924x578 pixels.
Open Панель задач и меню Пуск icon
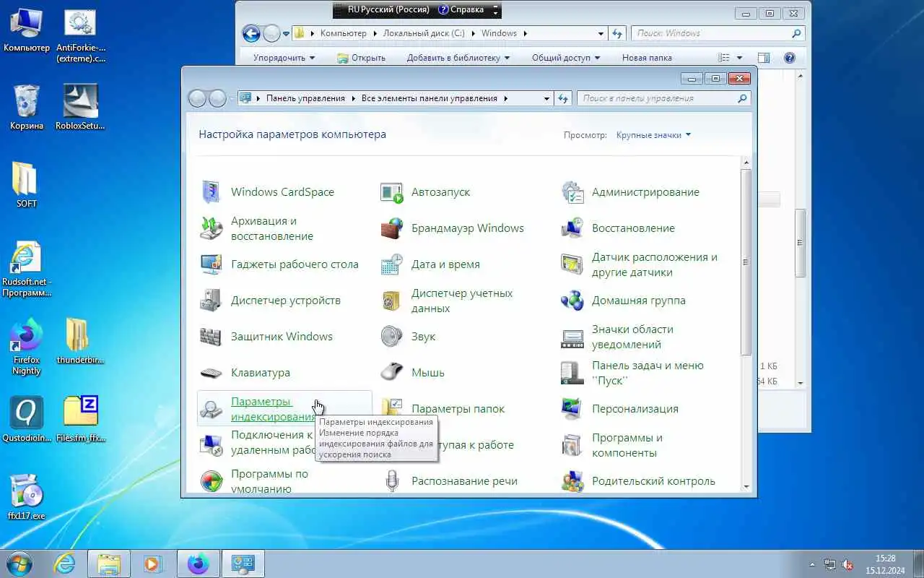coord(572,373)
